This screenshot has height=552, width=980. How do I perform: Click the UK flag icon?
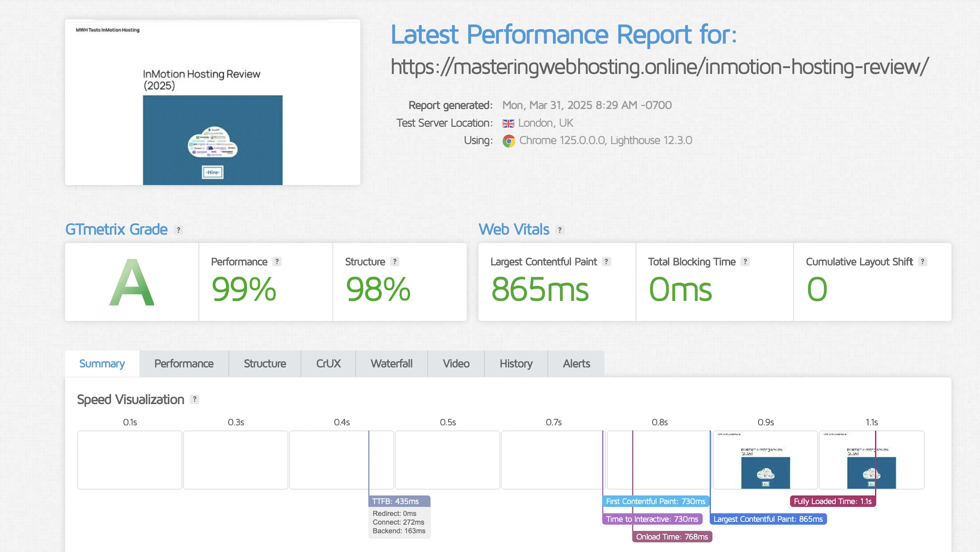(x=508, y=123)
